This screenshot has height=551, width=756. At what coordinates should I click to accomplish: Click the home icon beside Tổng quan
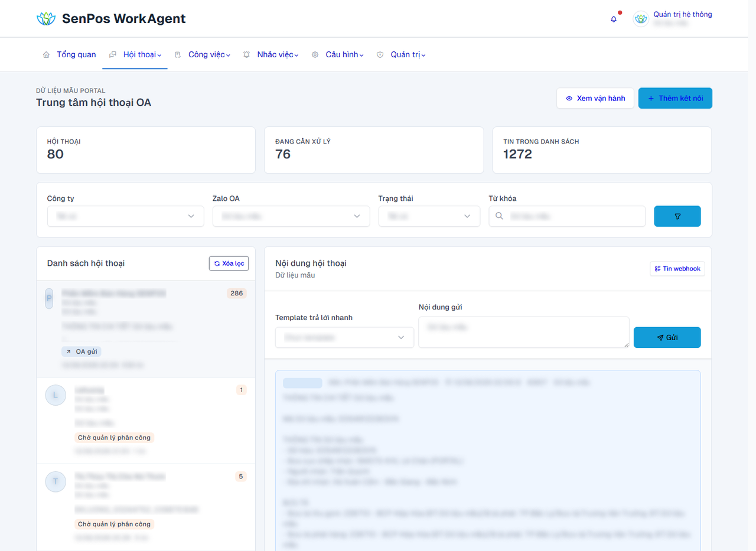(x=46, y=54)
